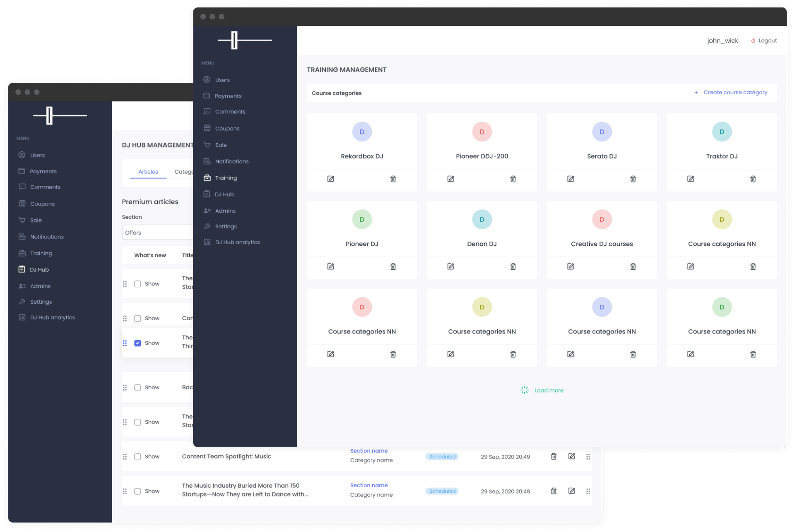
Task: Open Training in the front window sidebar
Action: [x=226, y=178]
